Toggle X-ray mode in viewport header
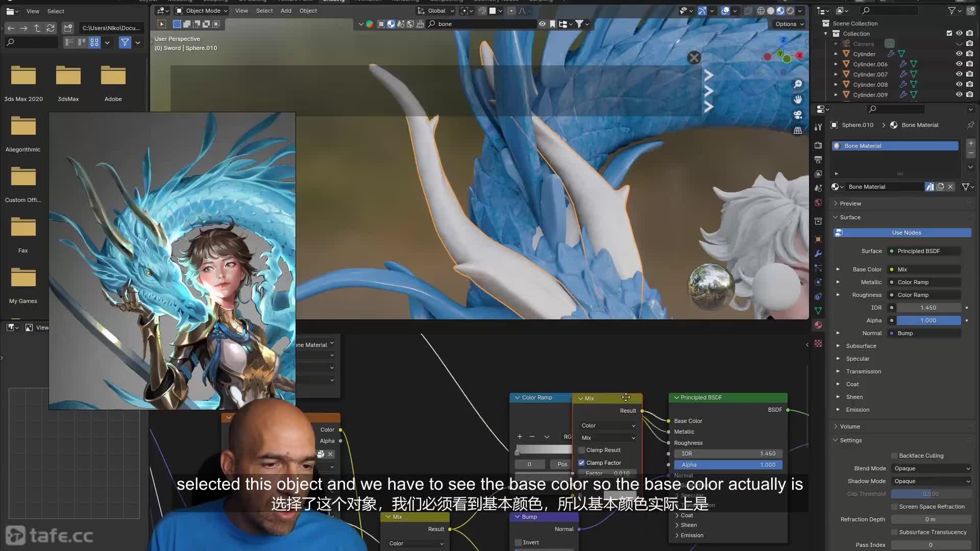 pos(748,11)
